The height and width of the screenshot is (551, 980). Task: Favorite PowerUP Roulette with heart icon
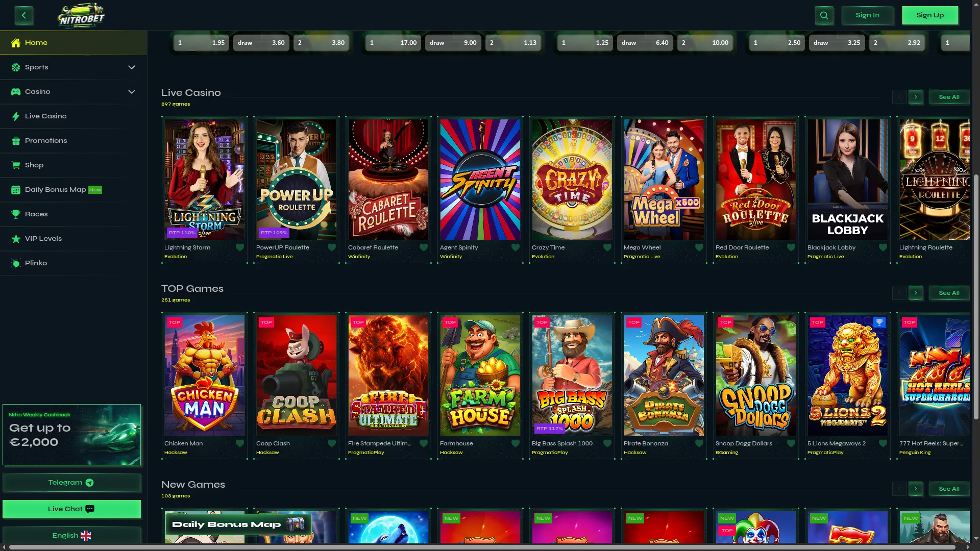click(x=332, y=247)
